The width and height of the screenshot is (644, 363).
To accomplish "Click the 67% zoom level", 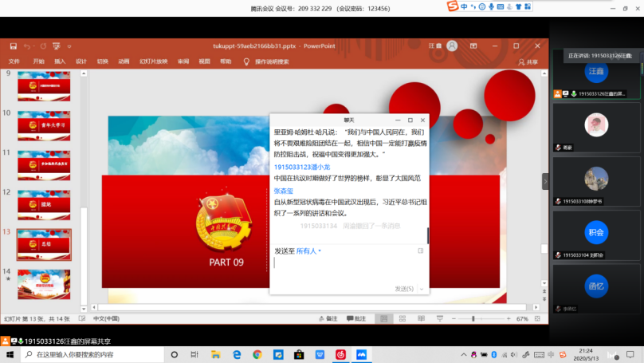I will 522,318.
